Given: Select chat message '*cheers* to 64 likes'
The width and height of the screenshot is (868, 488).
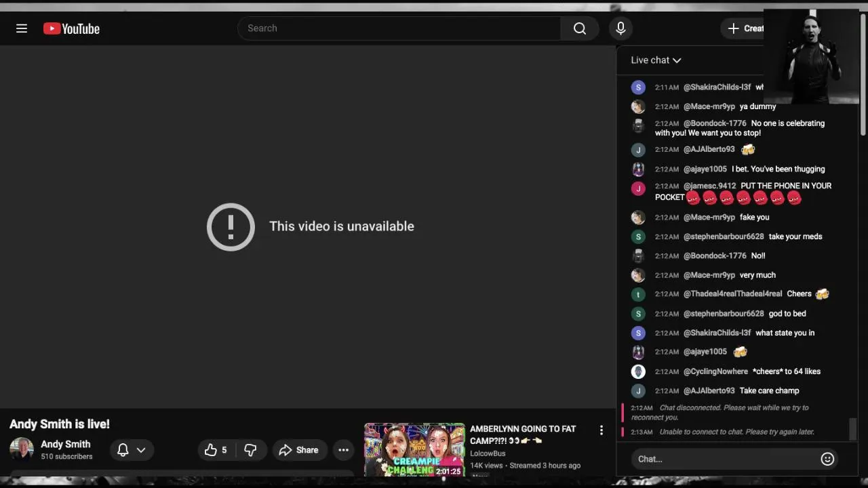Looking at the screenshot, I should point(787,371).
